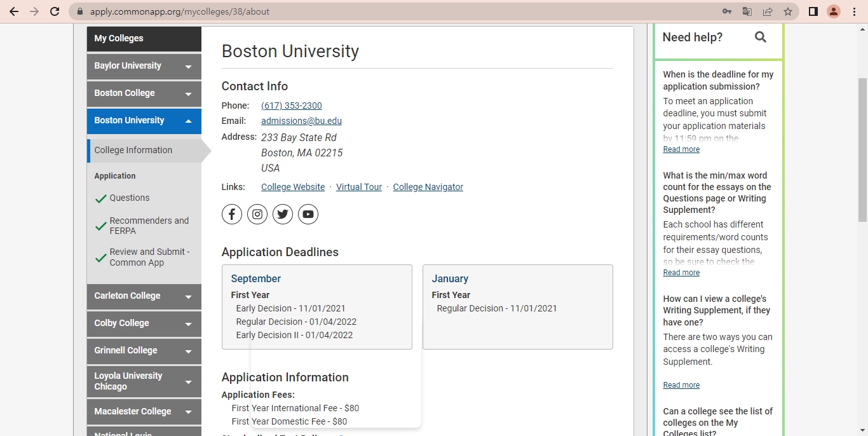This screenshot has height=436, width=868.
Task: Open the Chrome three-dot menu
Action: [x=855, y=11]
